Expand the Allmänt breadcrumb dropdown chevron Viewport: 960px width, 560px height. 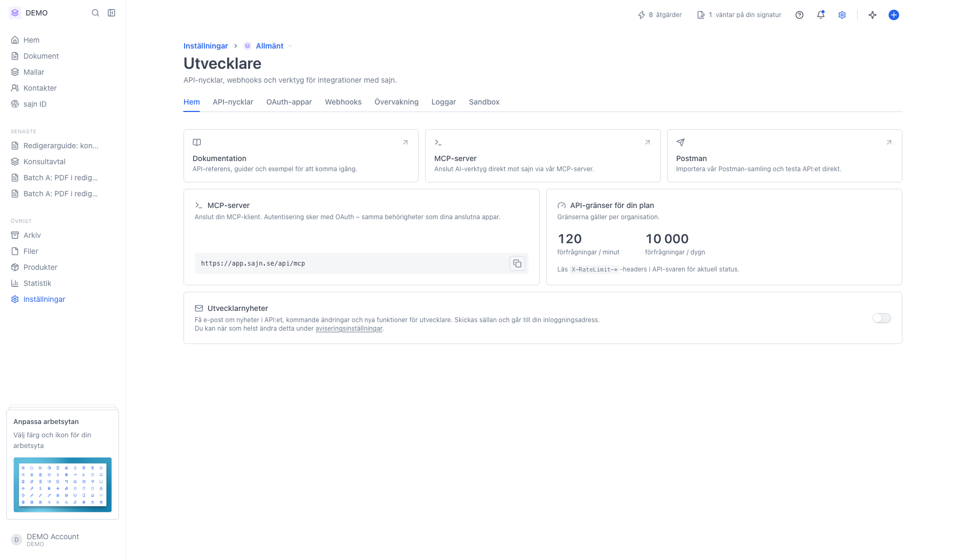(x=290, y=46)
